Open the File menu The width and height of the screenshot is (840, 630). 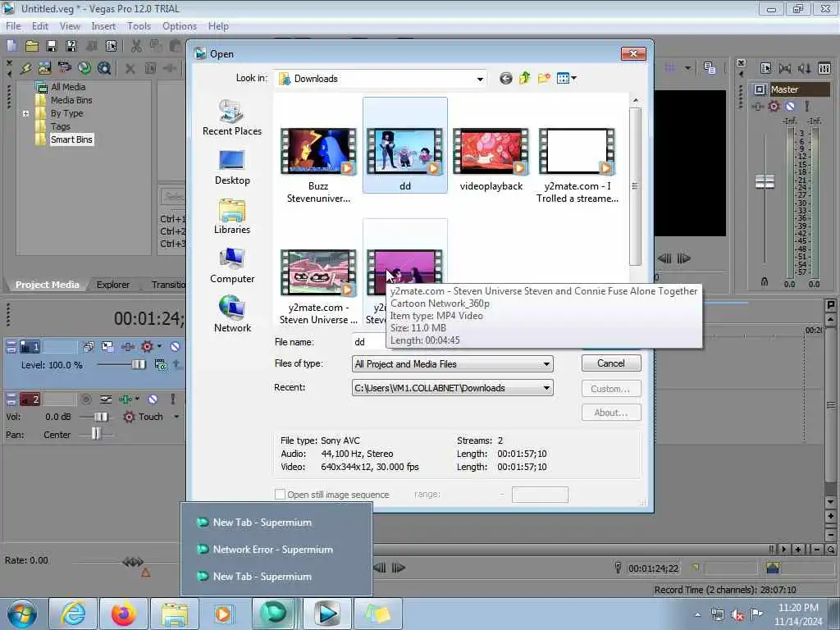pos(13,26)
